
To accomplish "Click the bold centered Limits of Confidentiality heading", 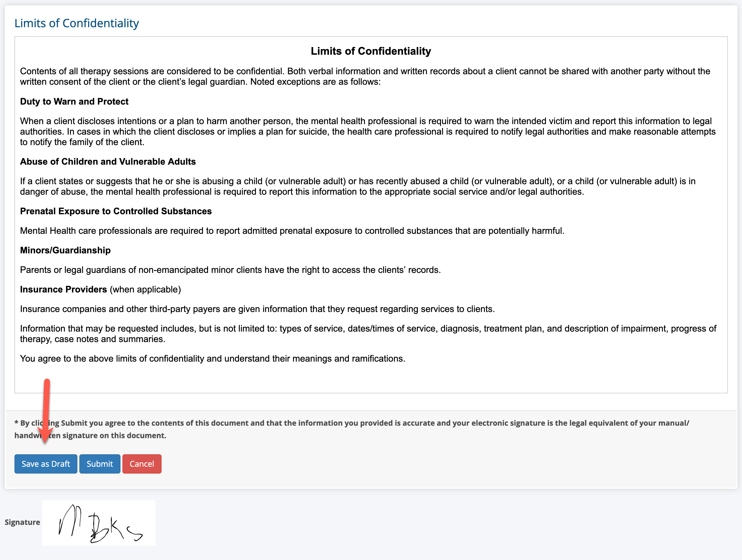I will tap(371, 51).
